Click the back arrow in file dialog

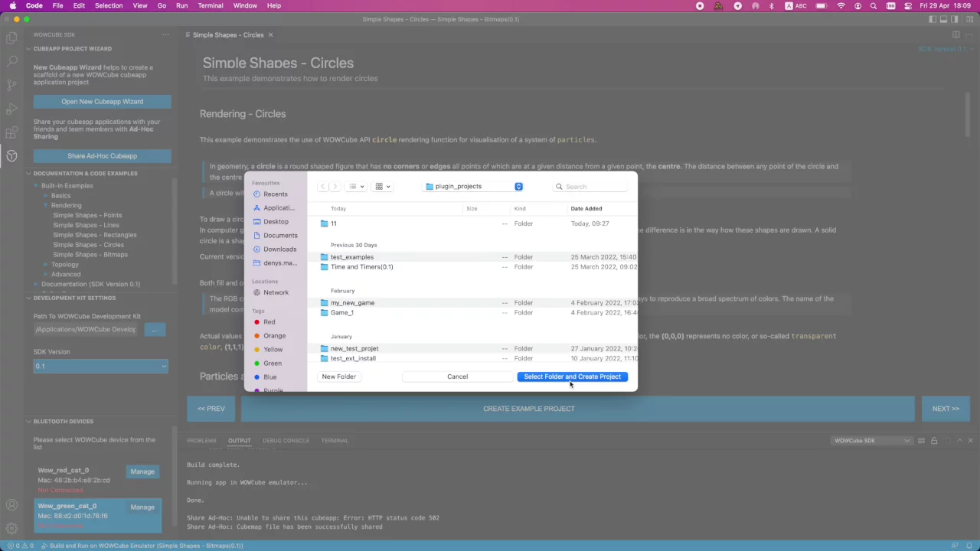(x=323, y=187)
